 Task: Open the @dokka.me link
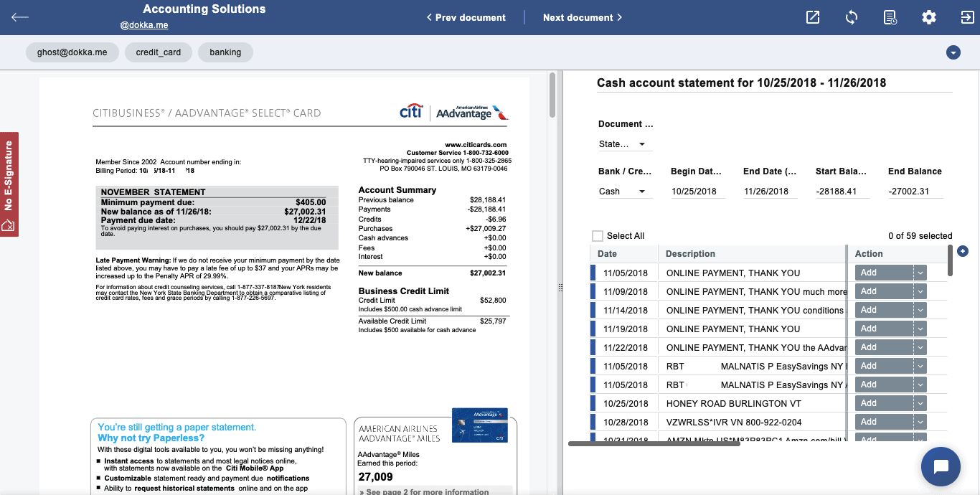click(x=144, y=24)
